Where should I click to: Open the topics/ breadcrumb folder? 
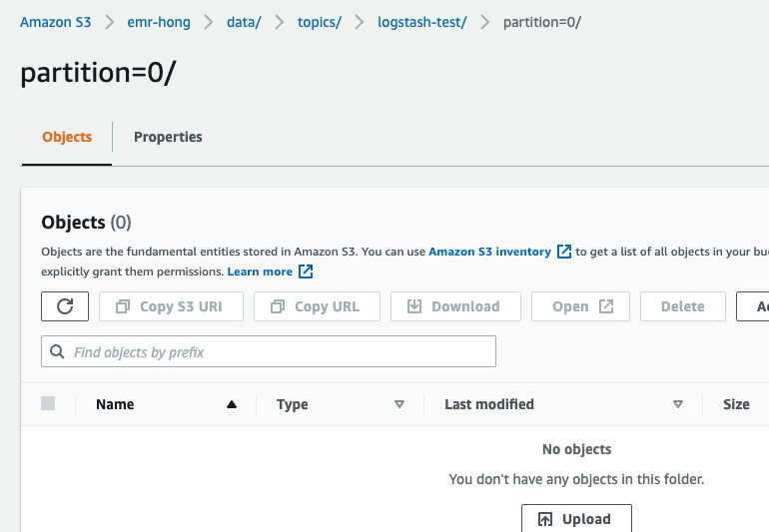(320, 22)
